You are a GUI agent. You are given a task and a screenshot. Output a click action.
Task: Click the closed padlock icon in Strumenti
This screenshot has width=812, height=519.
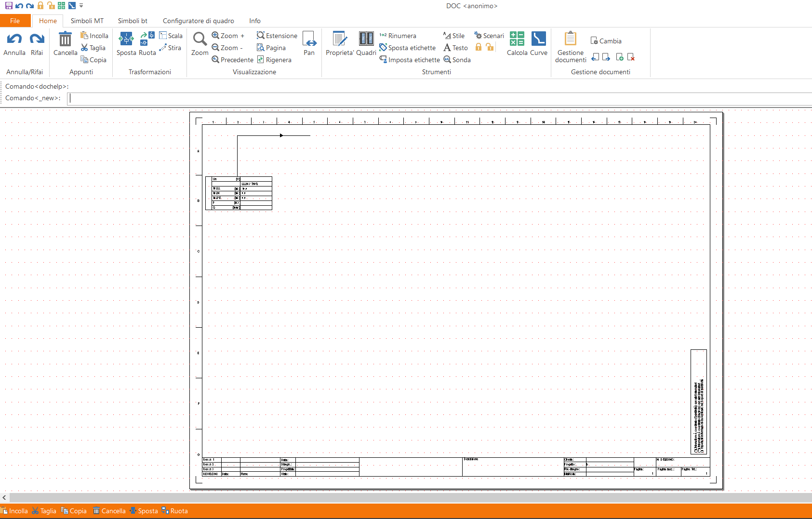(479, 47)
